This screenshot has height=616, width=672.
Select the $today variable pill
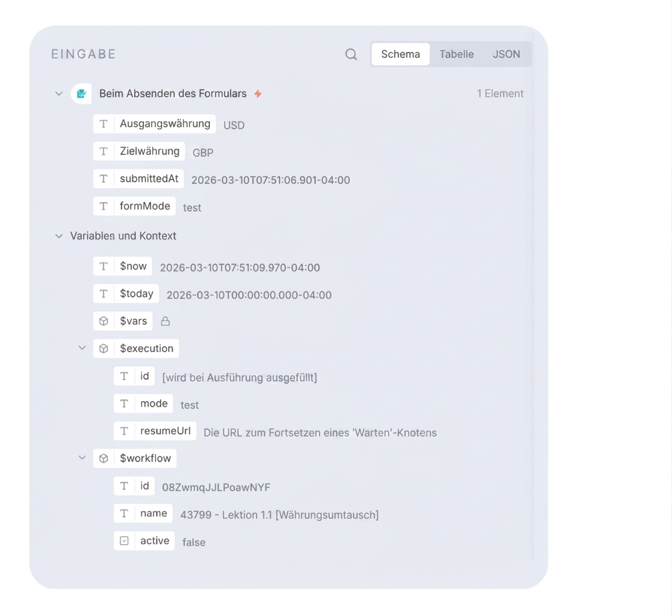(126, 294)
